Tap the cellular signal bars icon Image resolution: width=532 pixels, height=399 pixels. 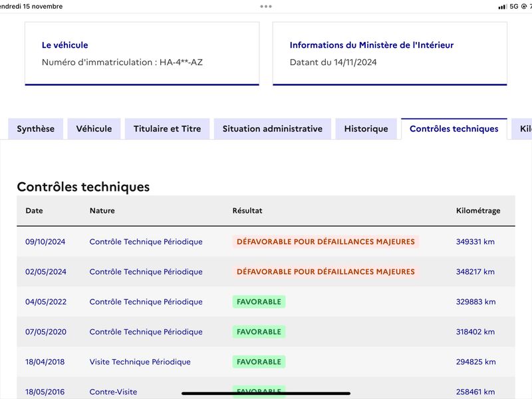point(503,7)
